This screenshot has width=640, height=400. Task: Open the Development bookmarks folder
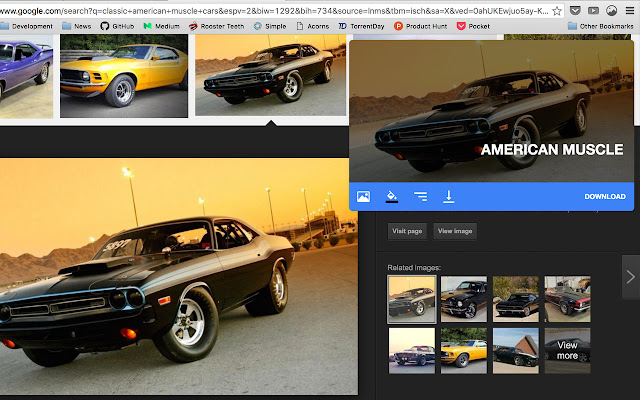(27, 26)
